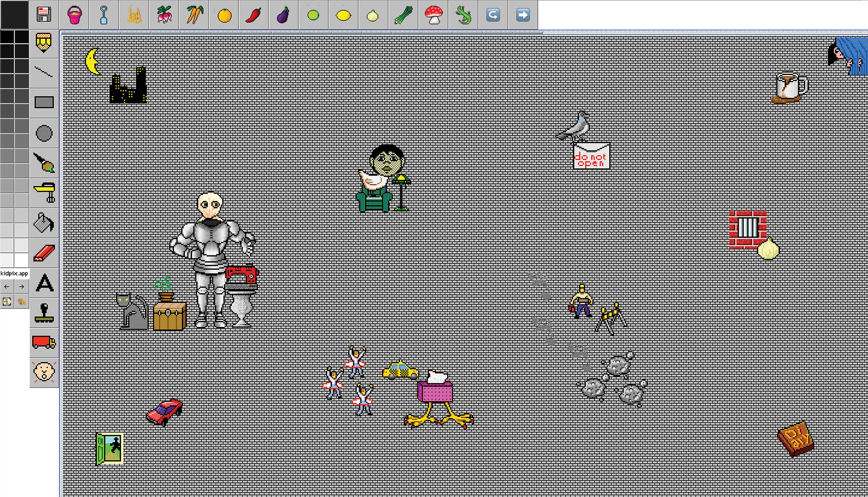Activate the Paint Bucket fill tool
The image size is (868, 497).
pos(44,223)
